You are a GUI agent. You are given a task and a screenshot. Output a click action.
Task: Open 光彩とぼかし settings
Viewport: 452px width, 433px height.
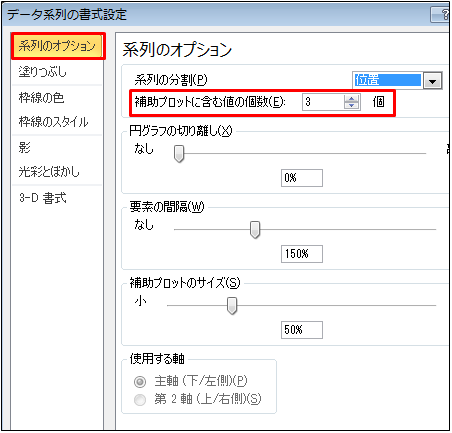(x=49, y=172)
